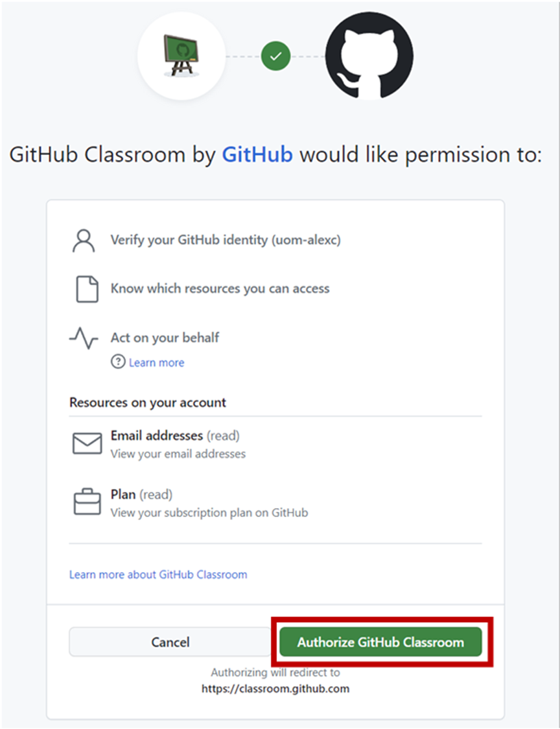Open Learn more about GitHub Classroom link

point(158,574)
